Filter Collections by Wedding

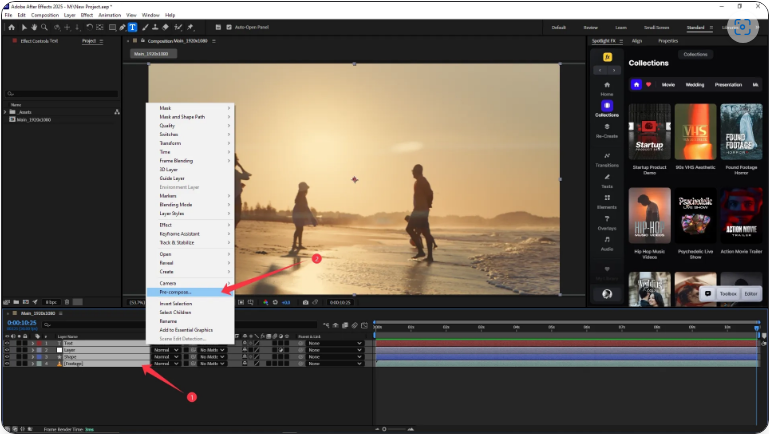click(694, 85)
